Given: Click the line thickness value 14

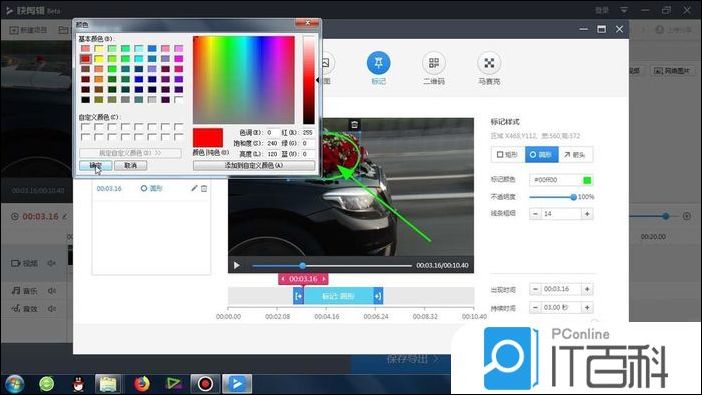Looking at the screenshot, I should pyautogui.click(x=561, y=214).
